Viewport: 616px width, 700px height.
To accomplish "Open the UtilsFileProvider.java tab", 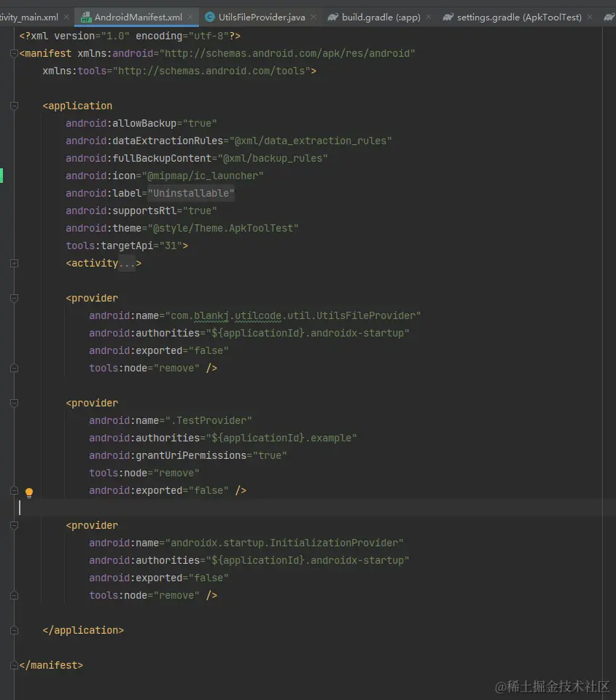I will point(261,17).
